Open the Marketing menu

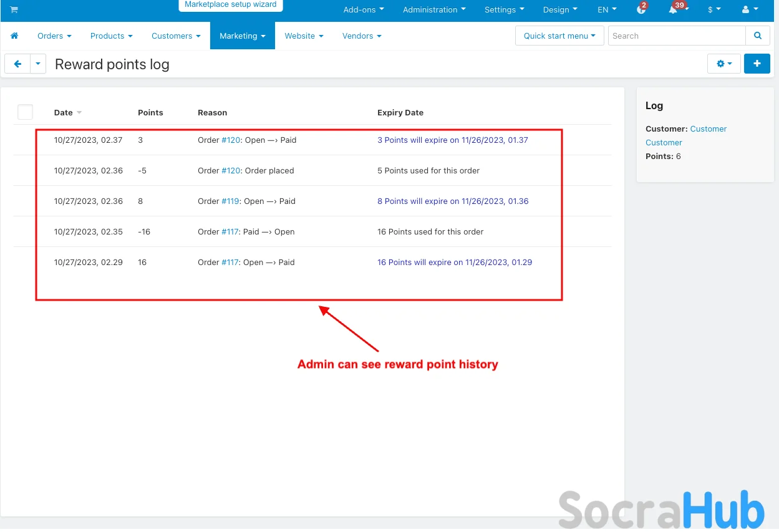click(x=242, y=36)
